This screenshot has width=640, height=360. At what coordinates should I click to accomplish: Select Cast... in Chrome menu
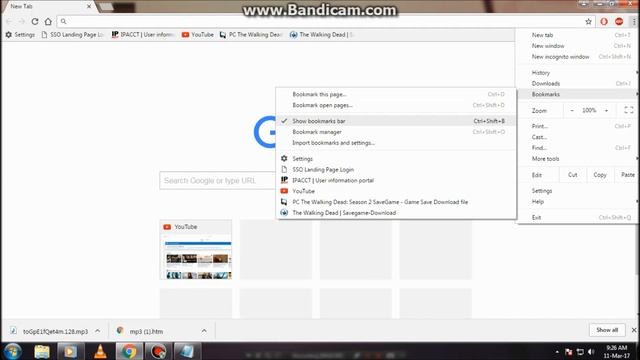coord(578,137)
